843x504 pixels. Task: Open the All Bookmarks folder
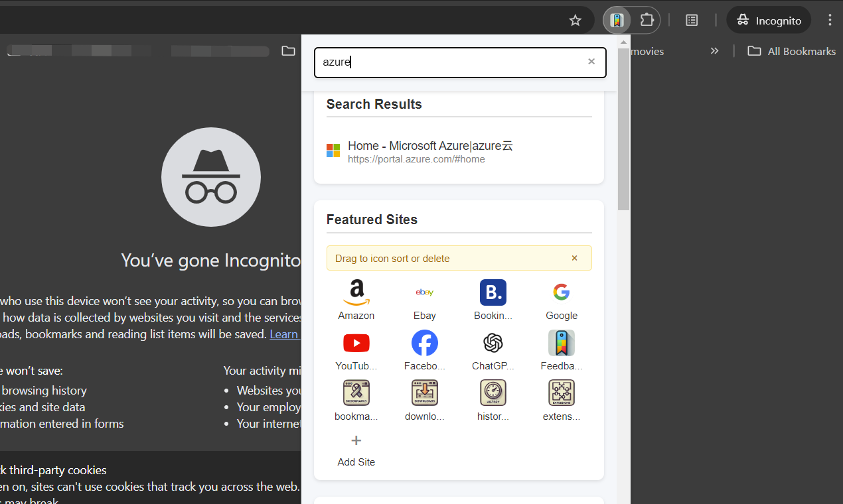(792, 51)
